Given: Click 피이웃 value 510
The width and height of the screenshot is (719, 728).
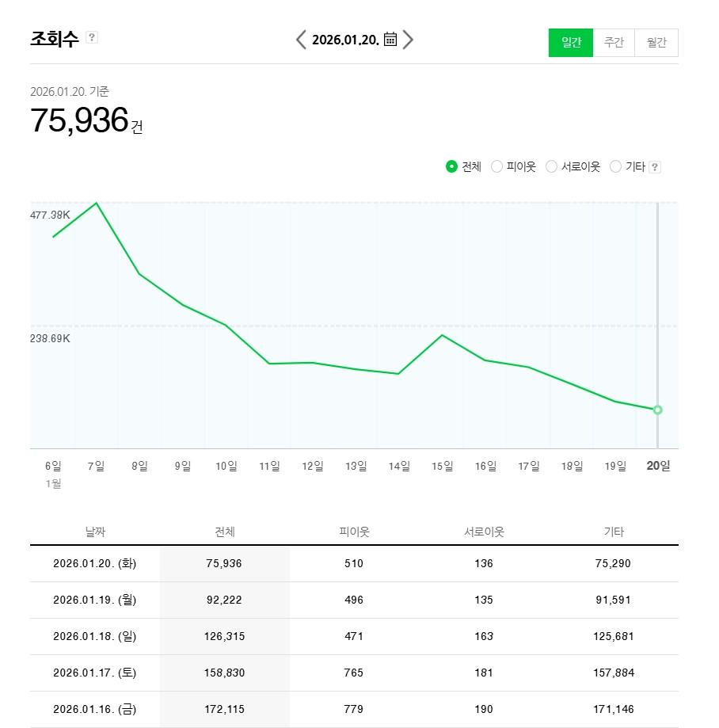Looking at the screenshot, I should point(354,564).
